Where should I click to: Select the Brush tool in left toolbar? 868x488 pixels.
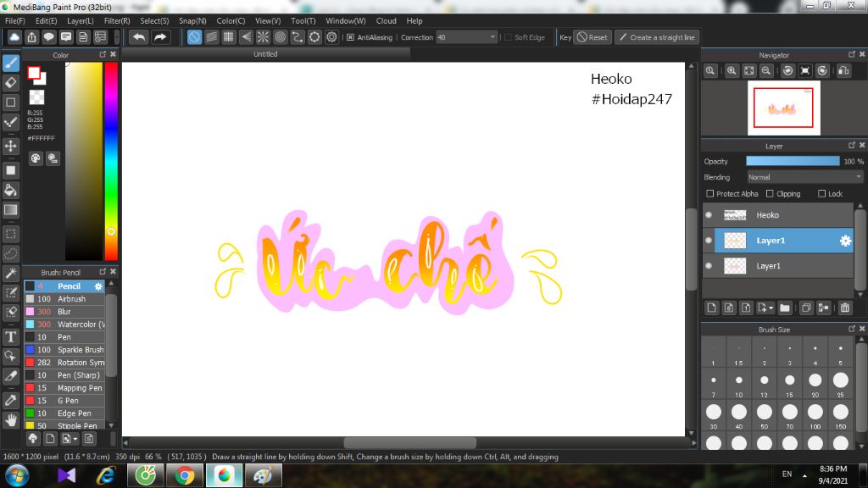pos(10,63)
